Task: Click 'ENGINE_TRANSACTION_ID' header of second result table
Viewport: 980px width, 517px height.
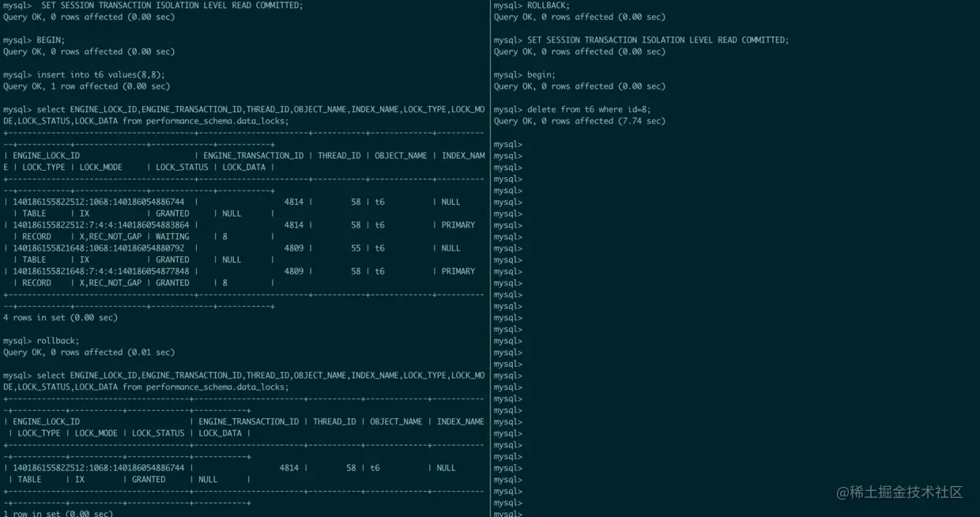Action: coord(249,422)
